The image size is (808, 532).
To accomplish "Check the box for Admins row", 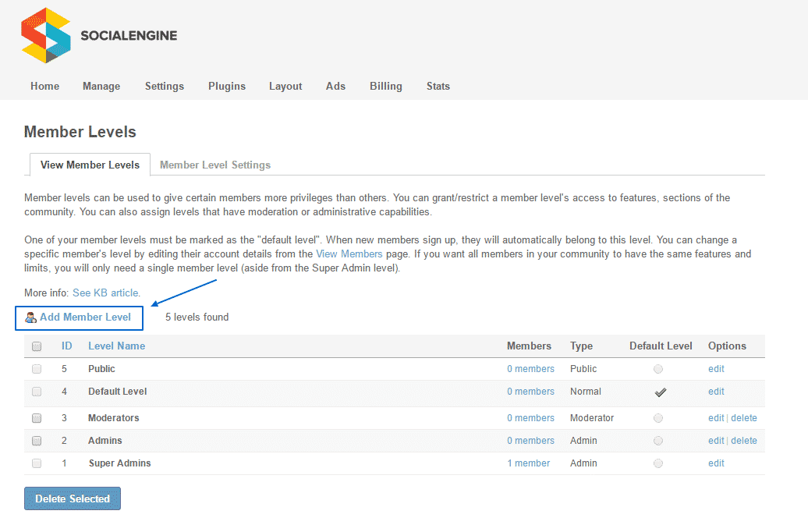I will click(37, 441).
